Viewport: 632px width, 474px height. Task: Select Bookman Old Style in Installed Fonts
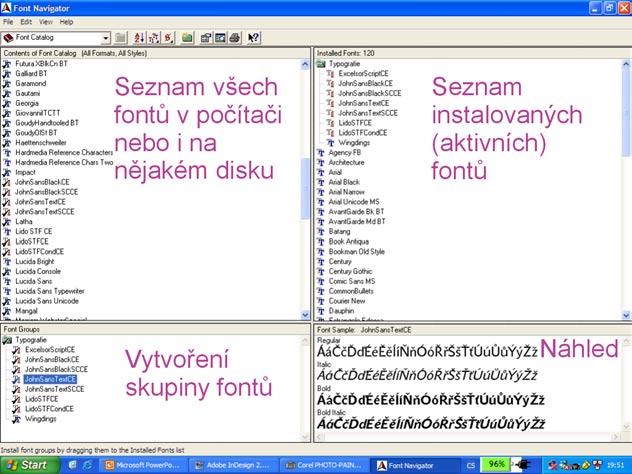pos(357,252)
